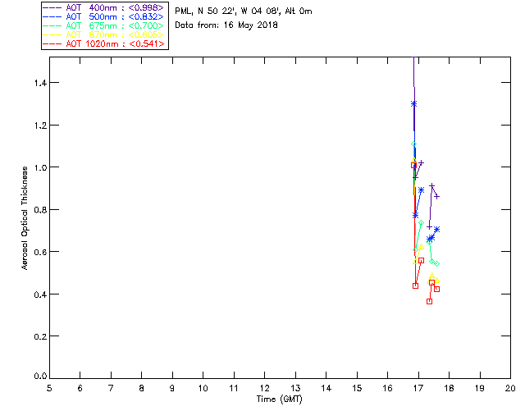Click the x-axis tick label 9
Image resolution: width=525 pixels, height=420 pixels.
[x=172, y=388]
